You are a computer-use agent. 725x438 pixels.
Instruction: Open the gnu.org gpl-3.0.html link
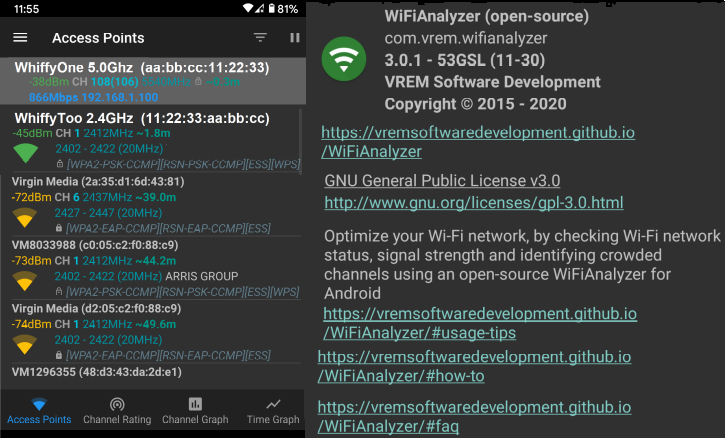(x=473, y=202)
